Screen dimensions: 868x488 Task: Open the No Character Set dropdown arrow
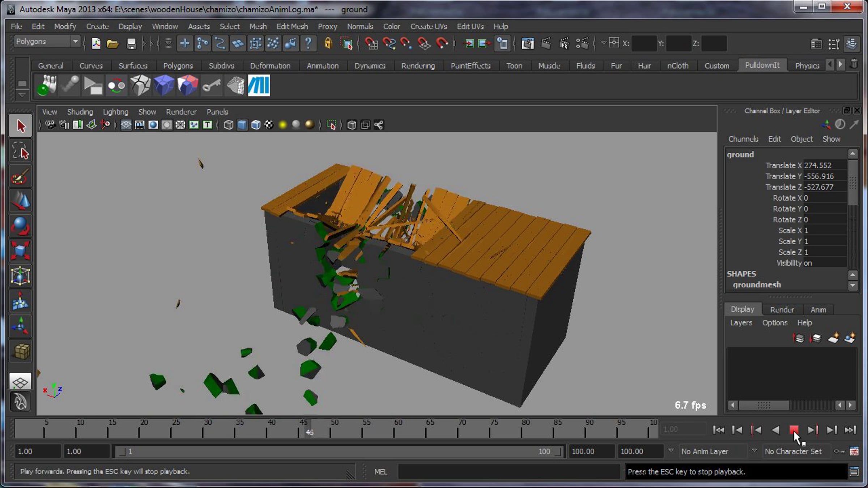pyautogui.click(x=754, y=451)
